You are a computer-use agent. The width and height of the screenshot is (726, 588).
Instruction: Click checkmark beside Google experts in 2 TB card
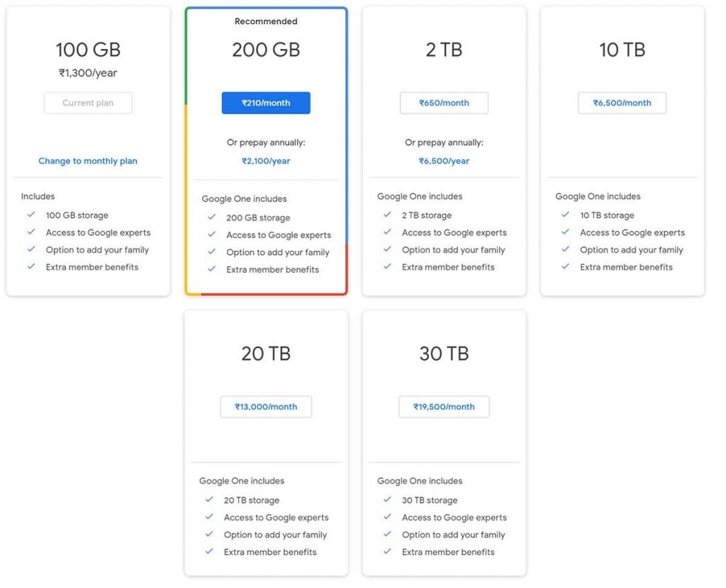[387, 232]
